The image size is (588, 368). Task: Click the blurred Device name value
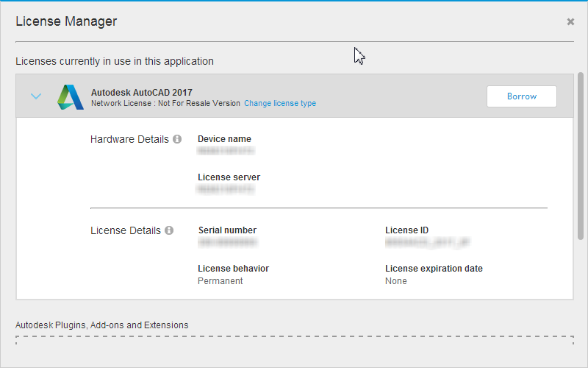[226, 151]
